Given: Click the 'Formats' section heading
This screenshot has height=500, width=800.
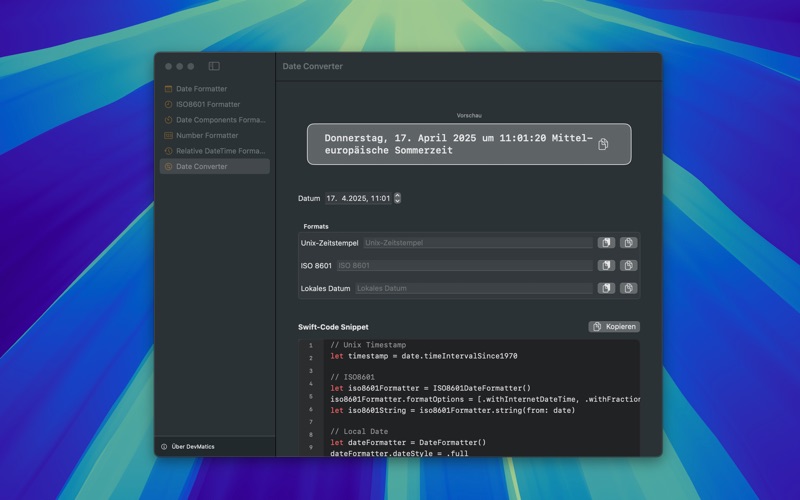Looking at the screenshot, I should pyautogui.click(x=316, y=226).
